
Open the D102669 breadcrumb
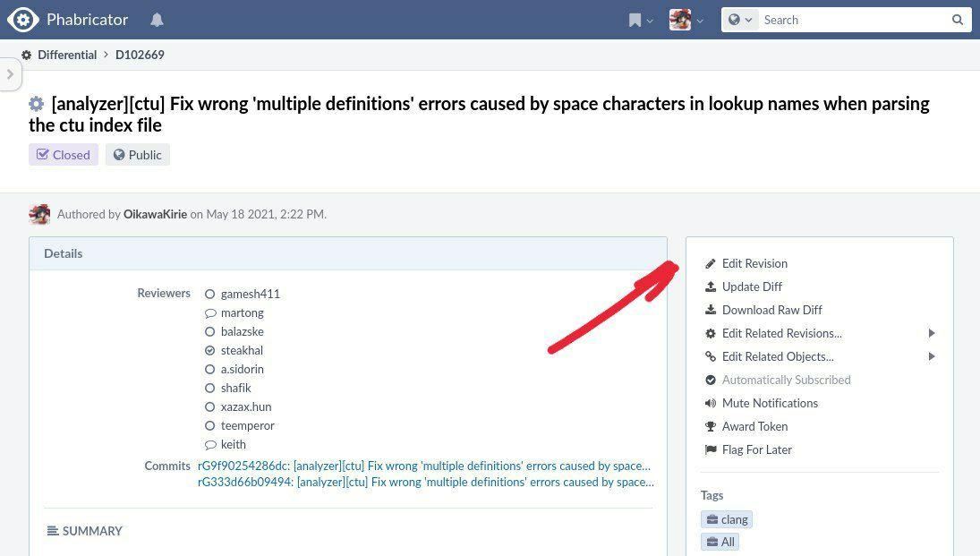point(140,55)
